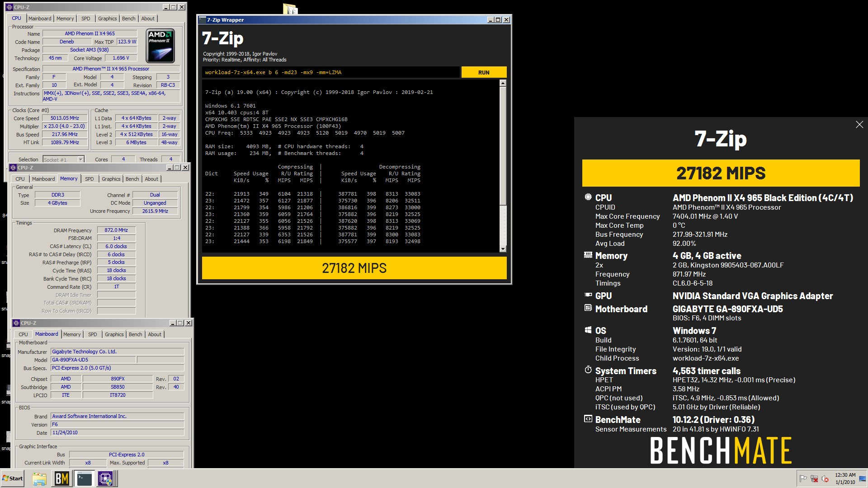The height and width of the screenshot is (488, 868).
Task: Click the Core Speed 5013.05 MHz value
Action: (x=65, y=118)
